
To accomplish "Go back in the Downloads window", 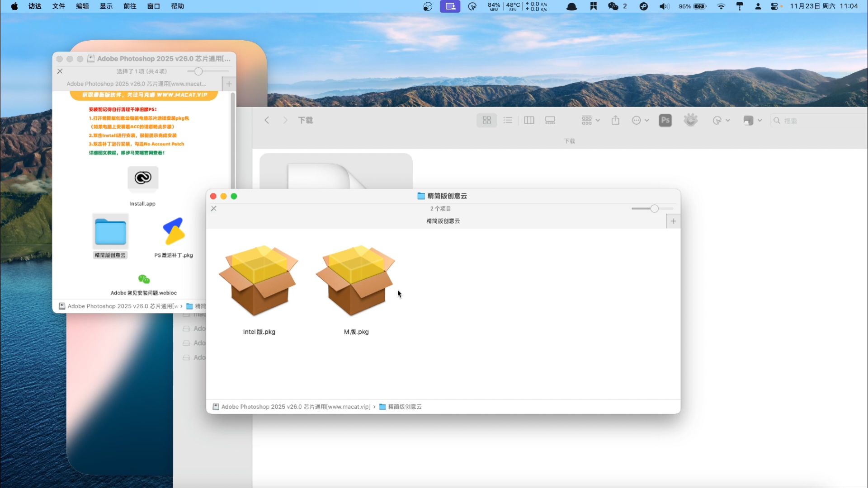I will 267,120.
